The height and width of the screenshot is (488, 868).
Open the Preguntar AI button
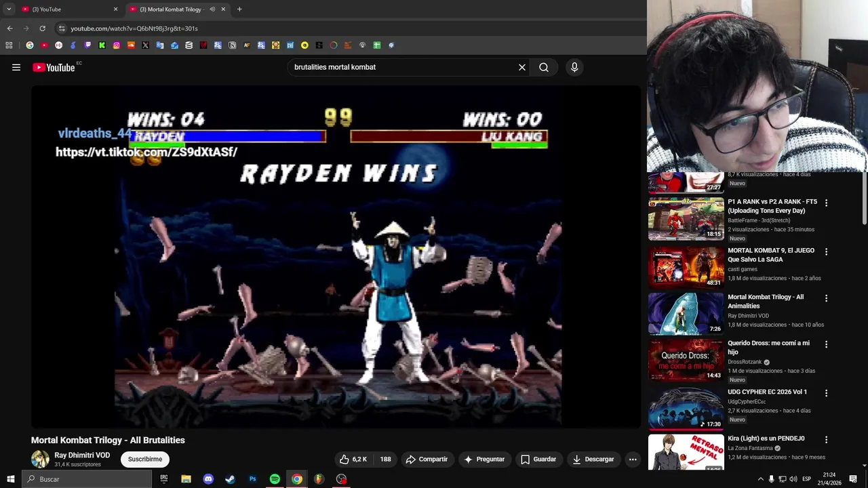(x=484, y=459)
